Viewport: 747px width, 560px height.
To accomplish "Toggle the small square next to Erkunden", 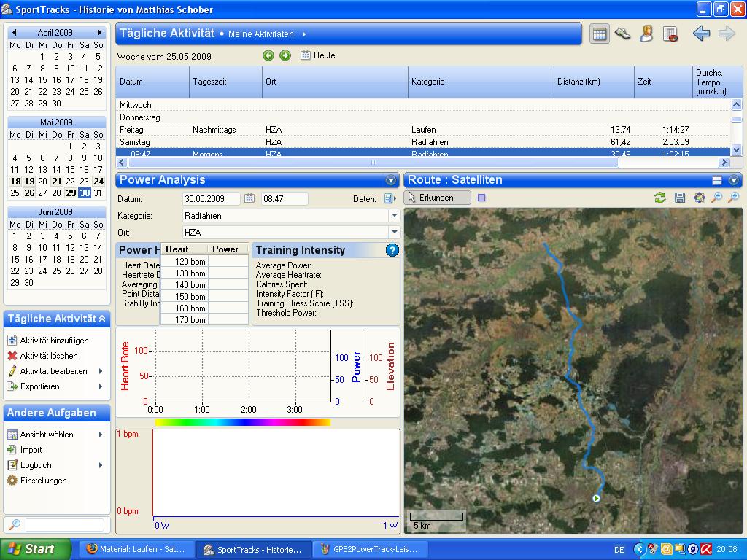I will (x=481, y=198).
